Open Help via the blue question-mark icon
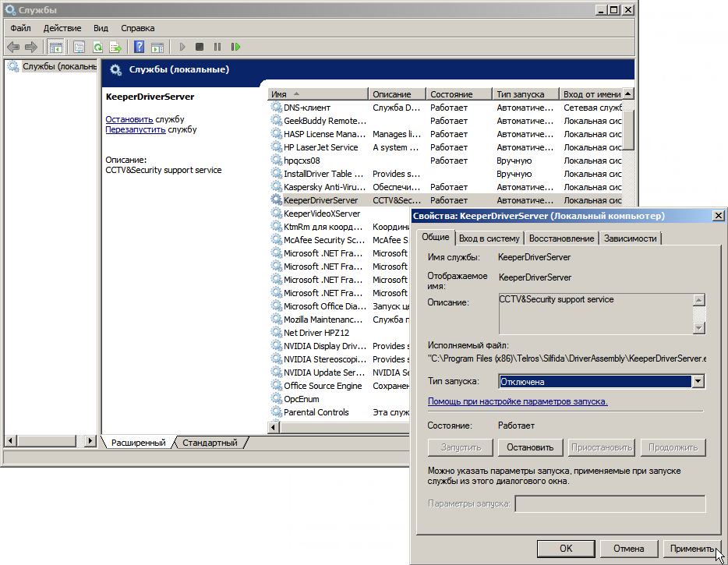The width and height of the screenshot is (728, 565). click(x=139, y=48)
